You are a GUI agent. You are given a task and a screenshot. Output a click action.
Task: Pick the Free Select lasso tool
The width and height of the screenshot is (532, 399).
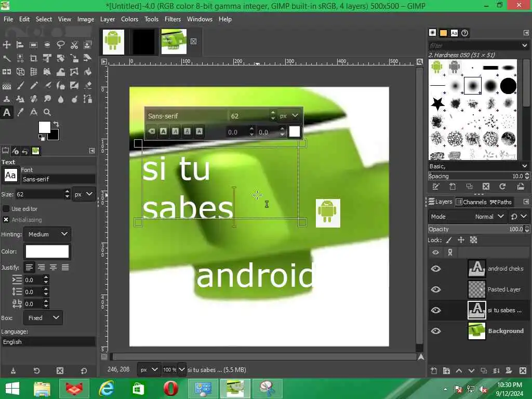pyautogui.click(x=61, y=45)
